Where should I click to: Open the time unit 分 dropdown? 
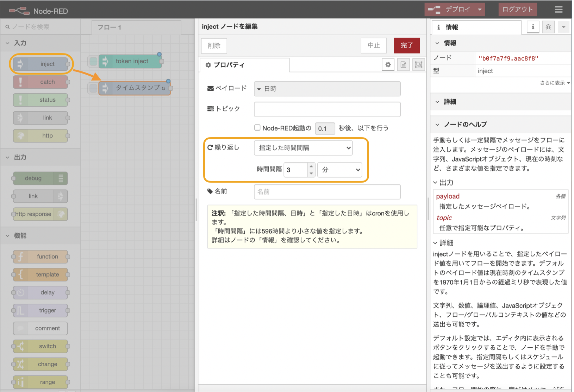pyautogui.click(x=340, y=170)
